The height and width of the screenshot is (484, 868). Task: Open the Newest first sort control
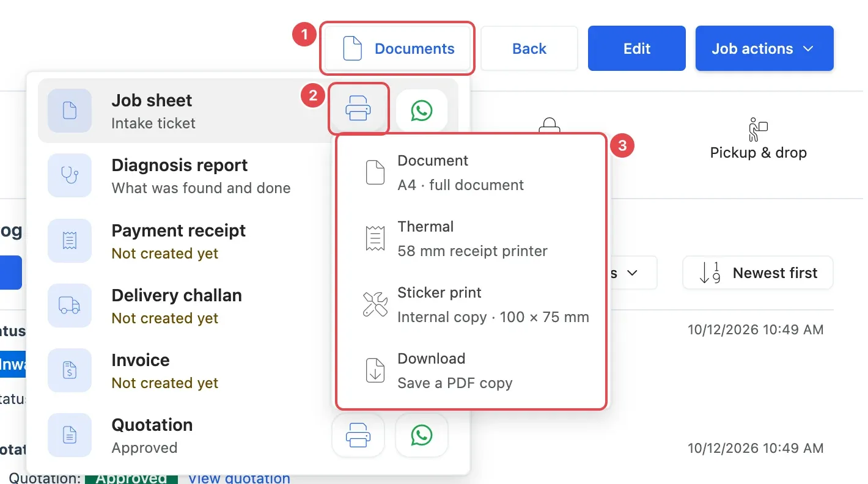[x=758, y=273]
